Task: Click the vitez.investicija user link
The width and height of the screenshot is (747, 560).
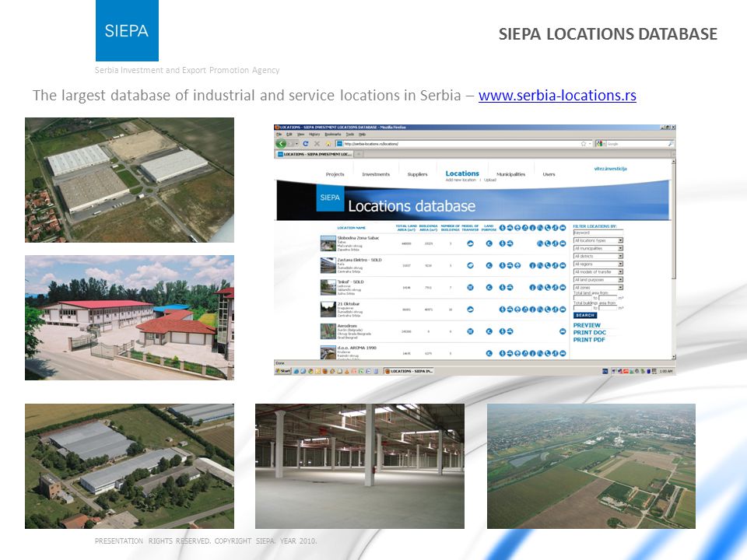Action: (610, 169)
